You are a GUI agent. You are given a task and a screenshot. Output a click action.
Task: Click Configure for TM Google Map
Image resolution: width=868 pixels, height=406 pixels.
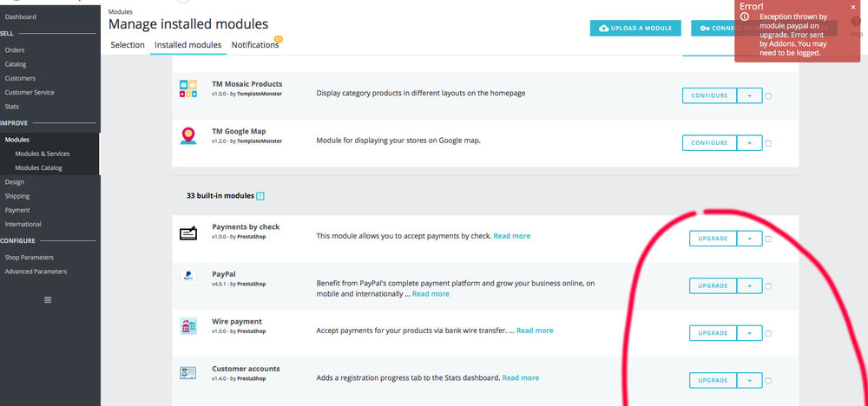710,143
